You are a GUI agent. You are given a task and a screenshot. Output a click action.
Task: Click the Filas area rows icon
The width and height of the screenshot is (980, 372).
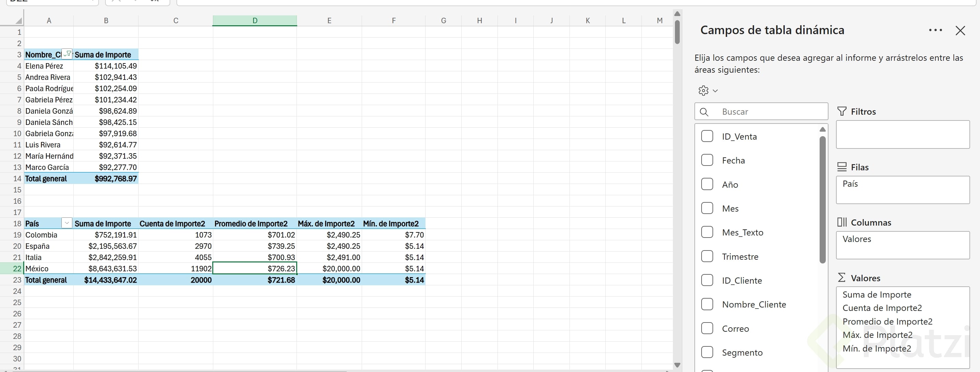tap(842, 167)
